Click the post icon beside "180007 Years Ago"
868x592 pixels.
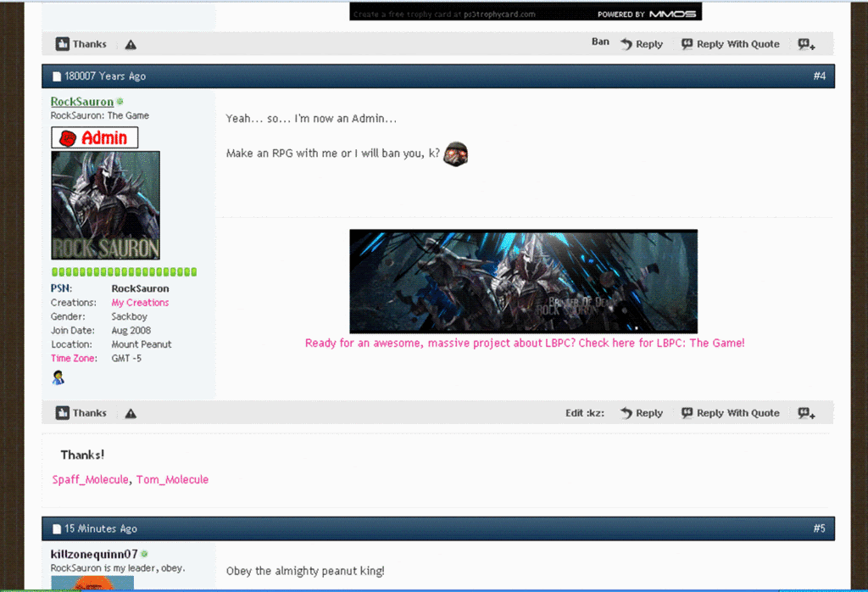pyautogui.click(x=57, y=76)
